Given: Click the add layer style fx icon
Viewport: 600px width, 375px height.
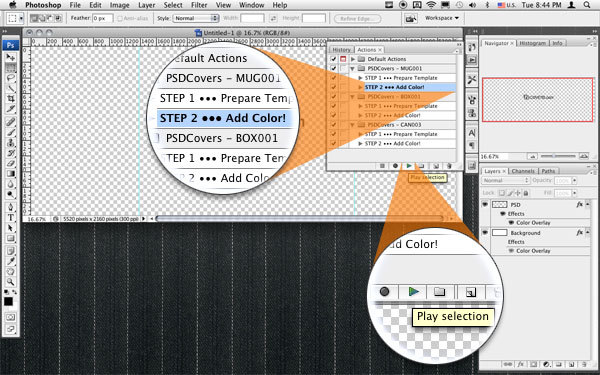Looking at the screenshot, I should [520, 365].
